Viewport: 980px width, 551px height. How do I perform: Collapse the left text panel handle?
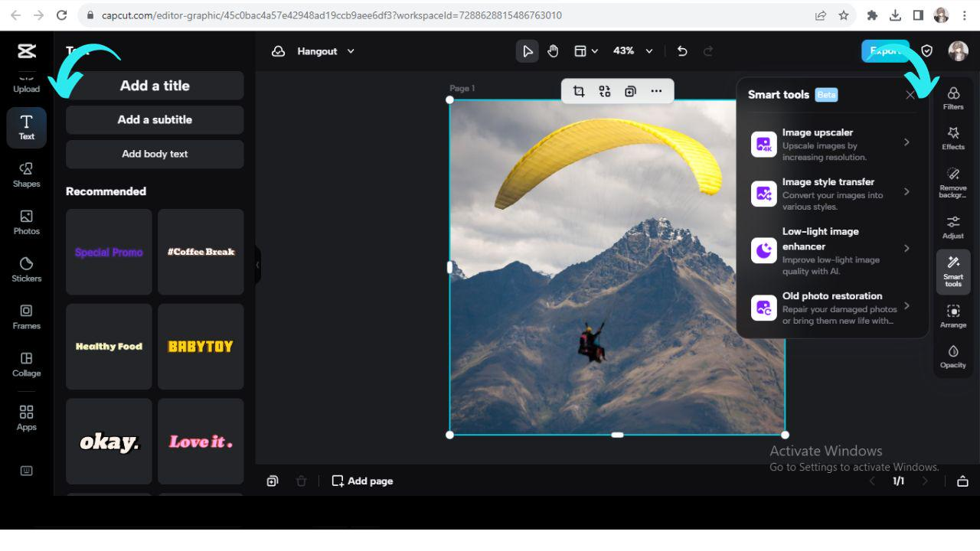258,265
